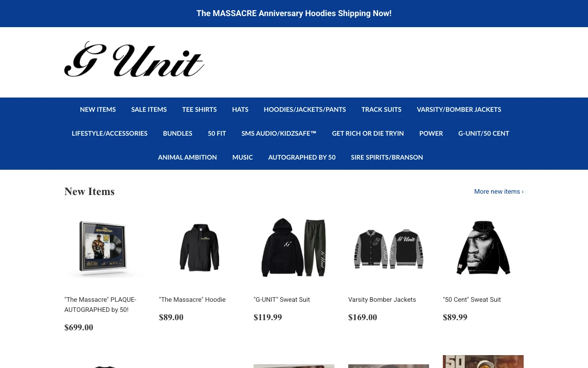Viewport: 588px width, 368px height.
Task: Click "The Massacre" Hoodie title link
Action: (x=192, y=299)
